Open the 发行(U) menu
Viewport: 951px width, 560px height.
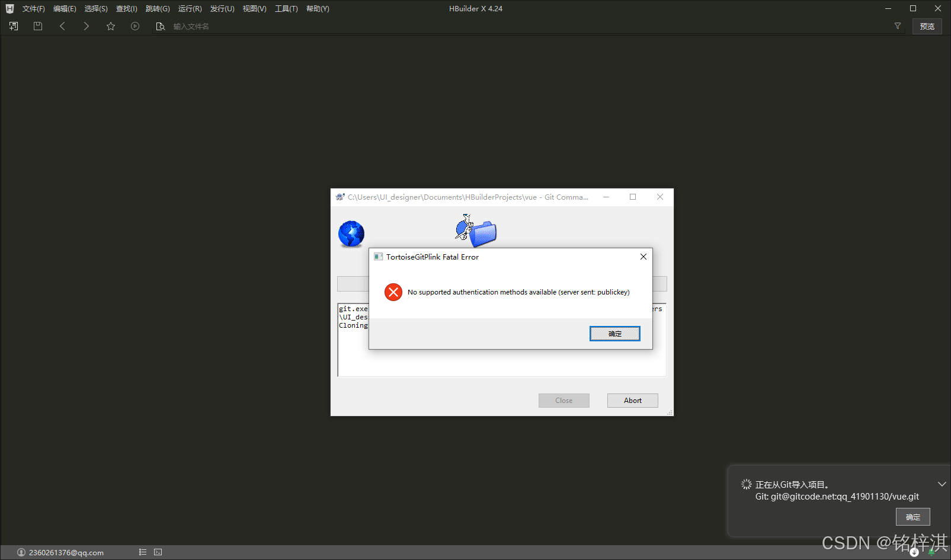tap(222, 9)
